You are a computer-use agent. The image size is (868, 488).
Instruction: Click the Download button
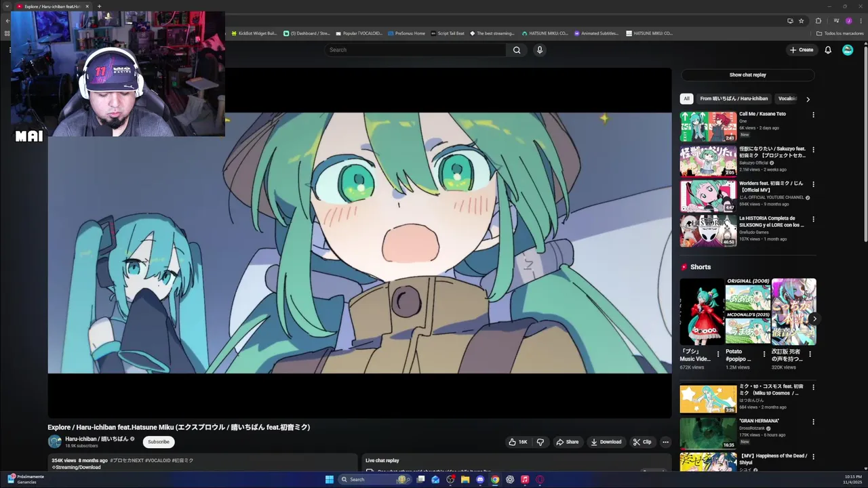[606, 442]
